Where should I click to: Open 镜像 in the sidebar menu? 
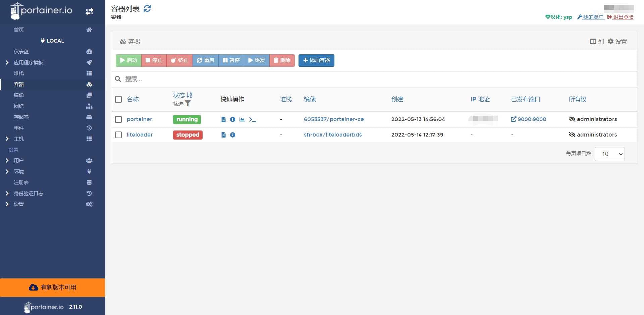click(19, 95)
